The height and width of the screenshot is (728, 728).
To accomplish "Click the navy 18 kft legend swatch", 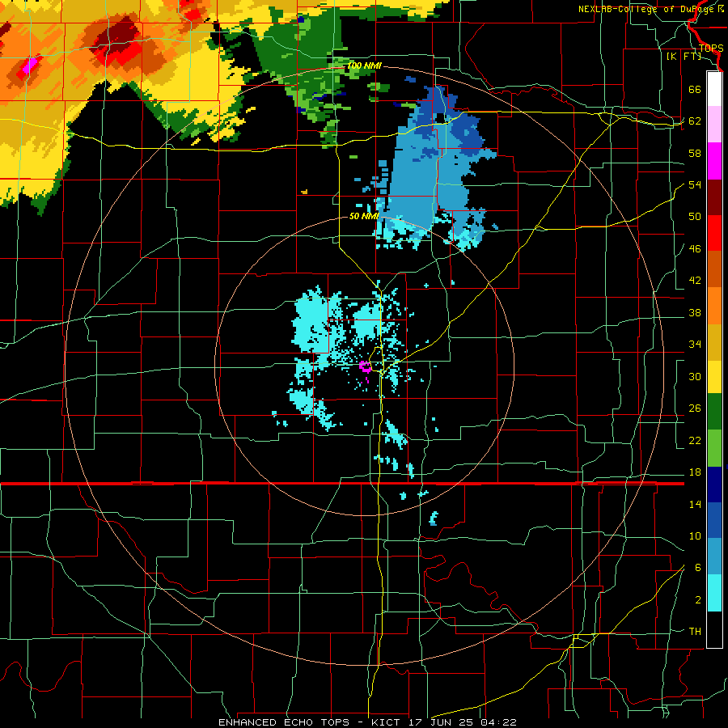I will tap(714, 485).
